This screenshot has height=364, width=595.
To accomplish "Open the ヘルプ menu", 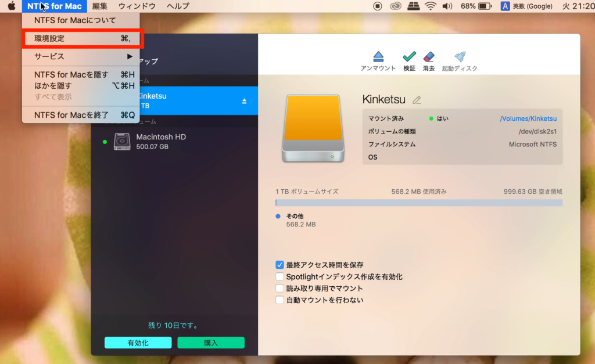I will coord(178,6).
